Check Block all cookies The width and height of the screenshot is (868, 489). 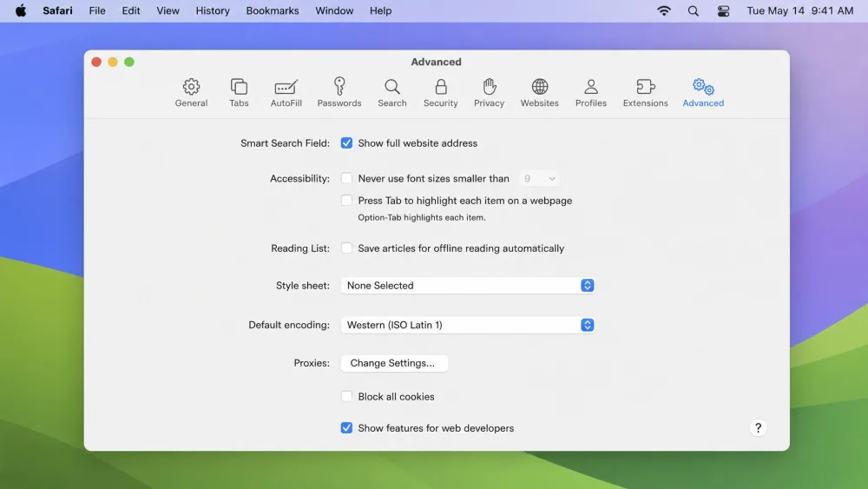point(346,397)
